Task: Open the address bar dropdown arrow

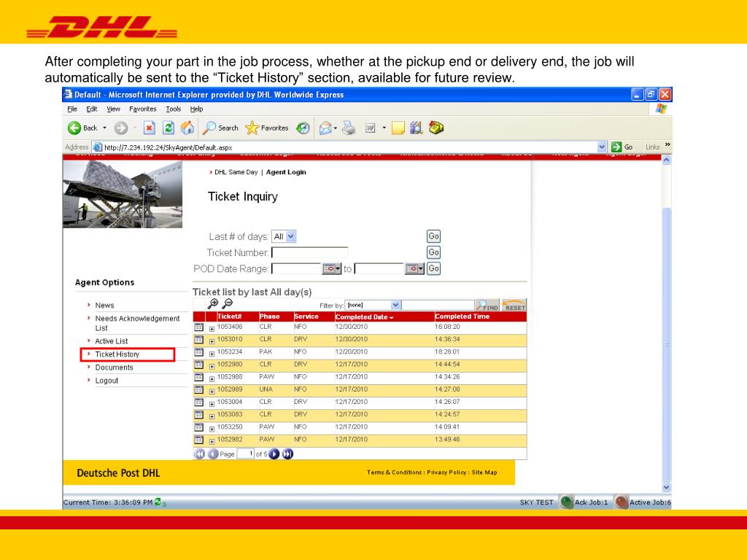Action: coord(602,147)
